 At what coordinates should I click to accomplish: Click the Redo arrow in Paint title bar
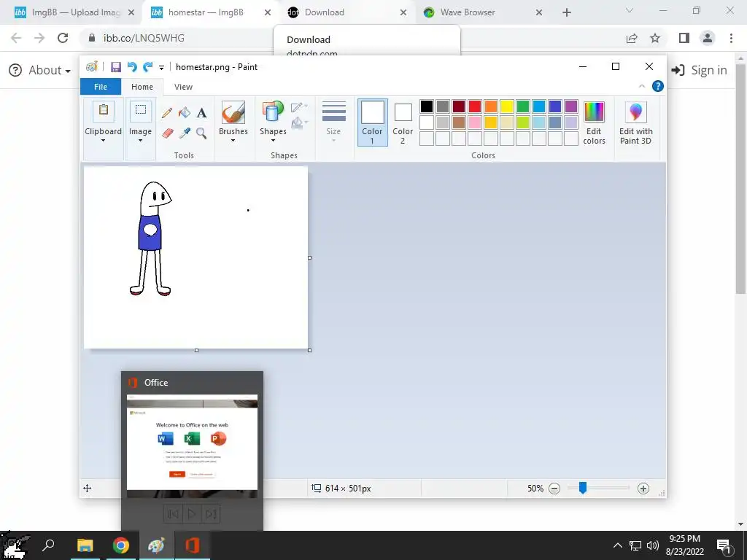pos(148,66)
